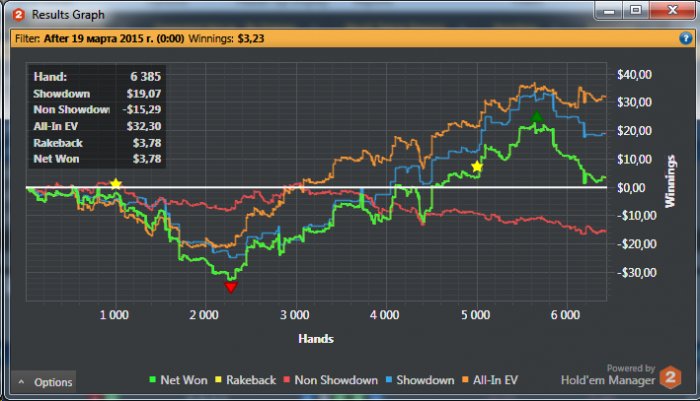Click the All-In EV value '$32,30'
Image resolution: width=700 pixels, height=401 pixels.
(x=144, y=126)
